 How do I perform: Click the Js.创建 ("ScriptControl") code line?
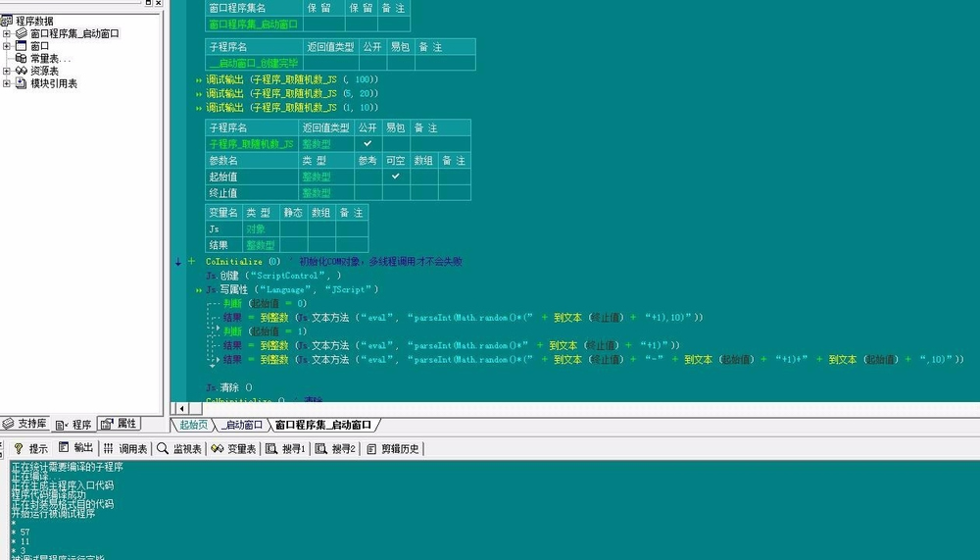[x=273, y=276]
